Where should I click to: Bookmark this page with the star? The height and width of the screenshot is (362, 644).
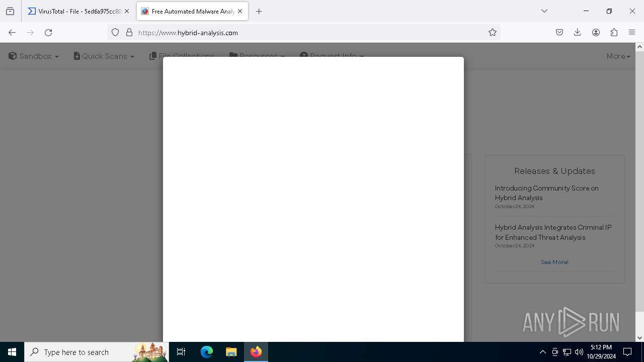[493, 32]
